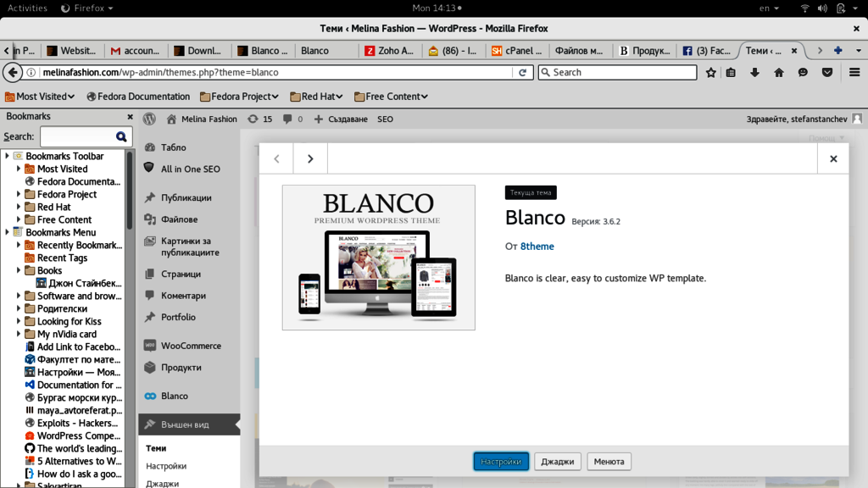868x488 pixels.
Task: Expand the Red Hat tree folder
Action: coord(19,207)
